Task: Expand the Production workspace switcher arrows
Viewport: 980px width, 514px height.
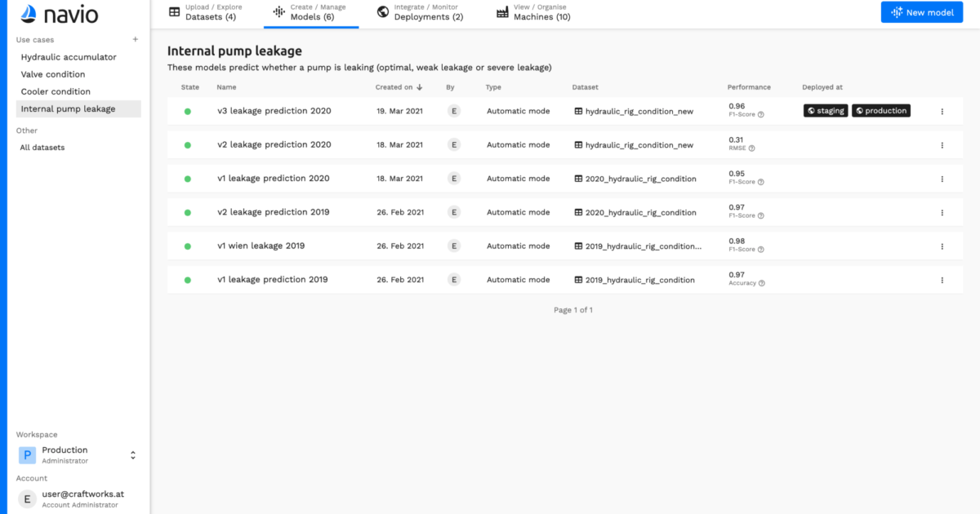Action: pyautogui.click(x=133, y=455)
